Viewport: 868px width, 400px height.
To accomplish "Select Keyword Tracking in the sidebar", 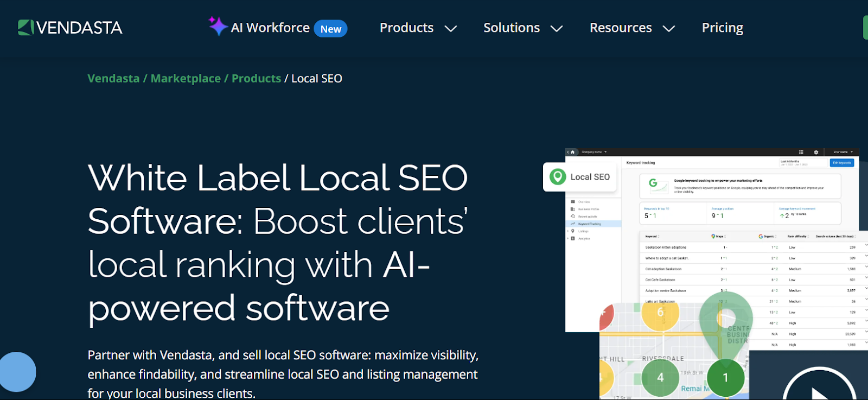I will [594, 224].
